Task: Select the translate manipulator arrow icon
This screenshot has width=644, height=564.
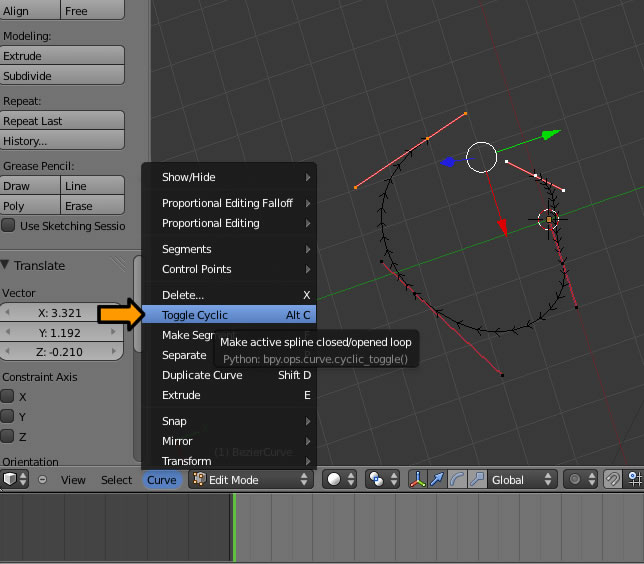Action: pos(437,479)
